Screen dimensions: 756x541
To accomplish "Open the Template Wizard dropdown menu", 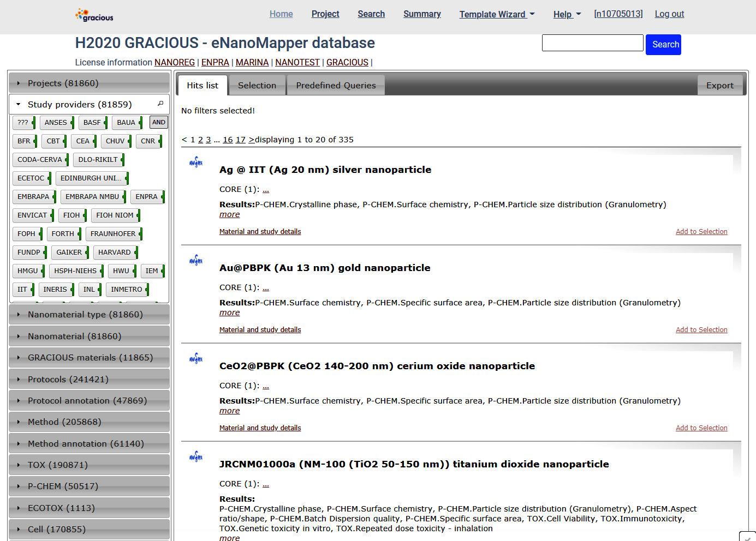I will click(497, 14).
